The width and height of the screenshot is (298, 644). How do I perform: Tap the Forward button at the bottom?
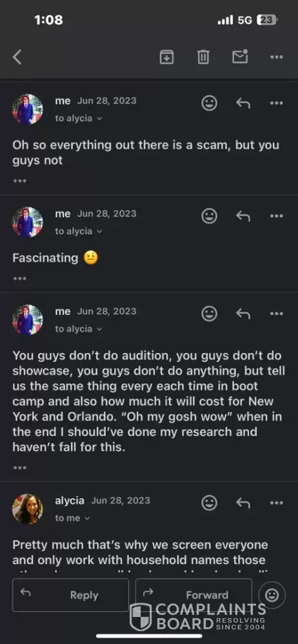194,595
